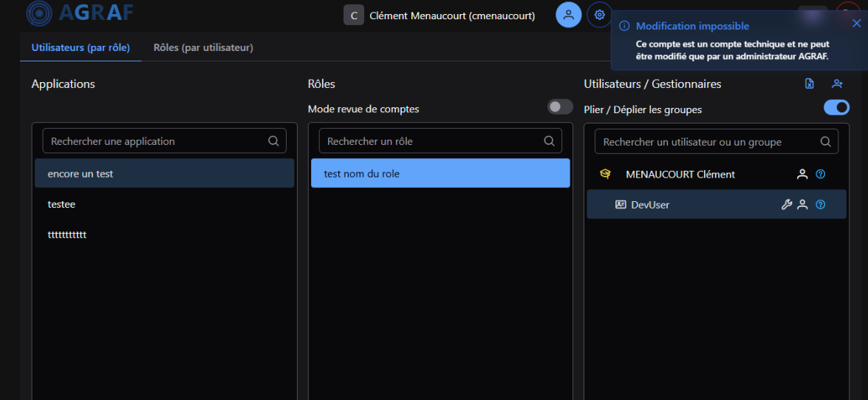Click the add user icon
This screenshot has height=400, width=868.
[837, 84]
